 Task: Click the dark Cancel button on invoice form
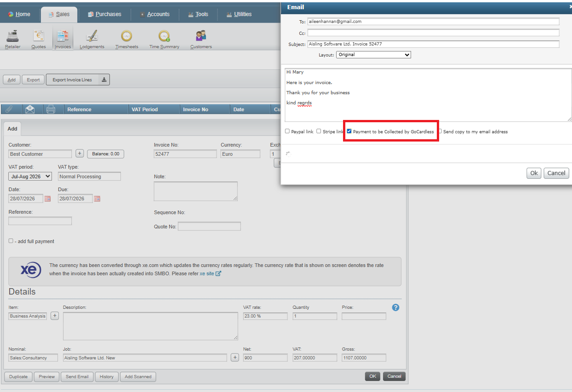(x=395, y=376)
